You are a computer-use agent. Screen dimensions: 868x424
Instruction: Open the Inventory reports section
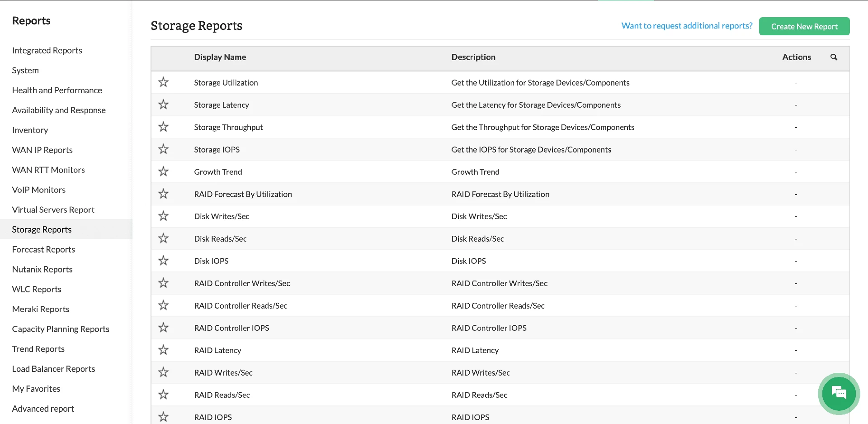point(30,130)
